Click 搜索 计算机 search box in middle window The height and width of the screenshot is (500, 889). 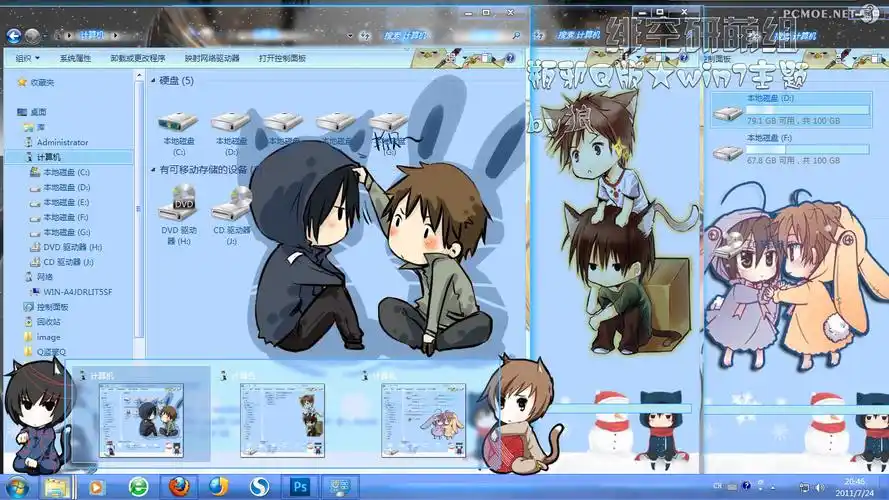click(x=578, y=36)
